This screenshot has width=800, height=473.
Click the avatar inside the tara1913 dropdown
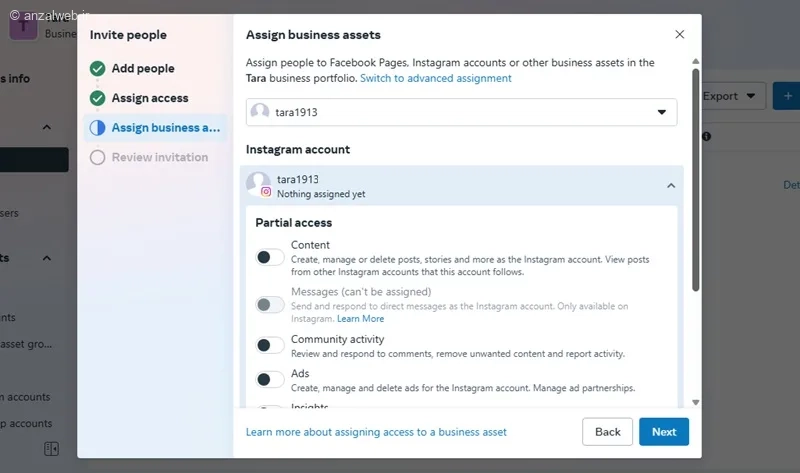pos(260,112)
